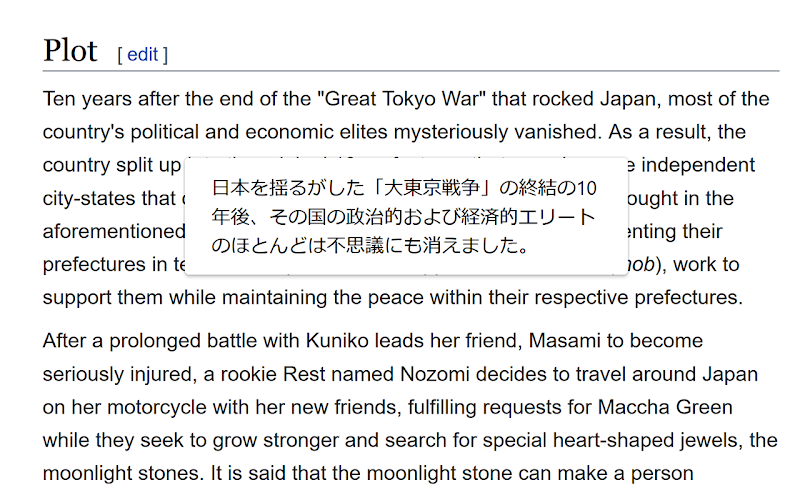The width and height of the screenshot is (800, 500).
Task: Click the Plot section heading
Action: click(70, 51)
